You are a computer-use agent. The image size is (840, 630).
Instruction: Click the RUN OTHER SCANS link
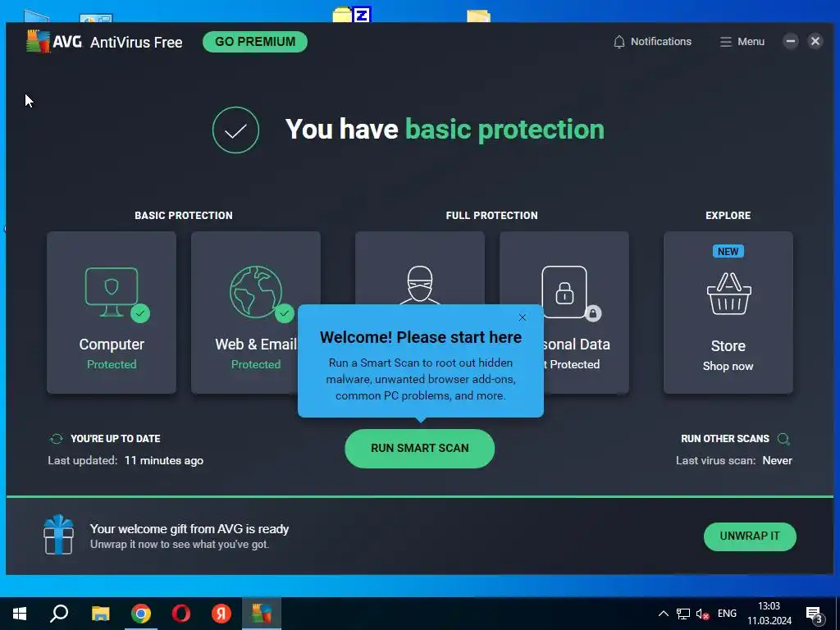725,439
